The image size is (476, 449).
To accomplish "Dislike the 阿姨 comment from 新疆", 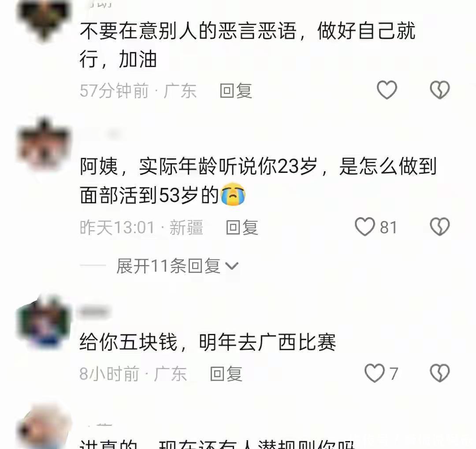I will [439, 227].
